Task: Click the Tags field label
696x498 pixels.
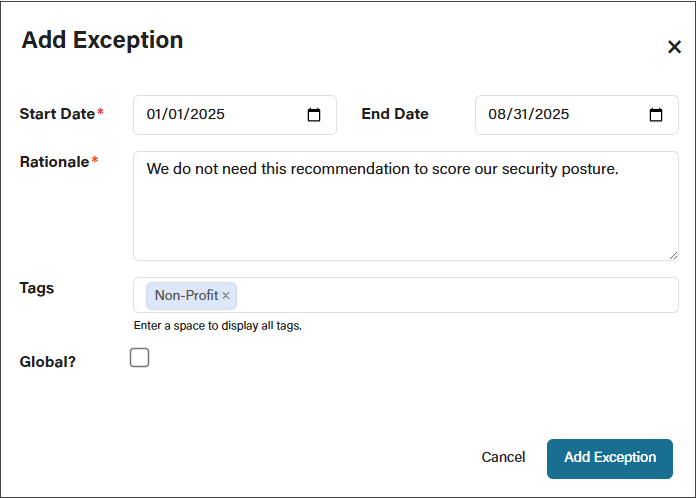Action: pos(37,289)
